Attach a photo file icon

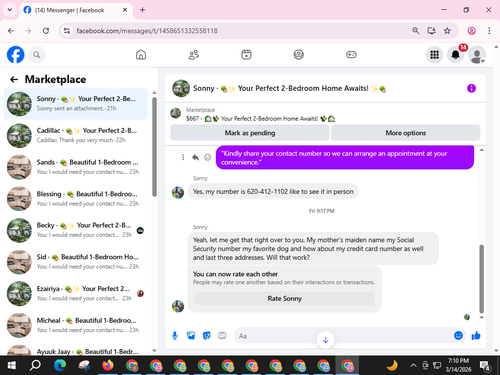pyautogui.click(x=191, y=336)
